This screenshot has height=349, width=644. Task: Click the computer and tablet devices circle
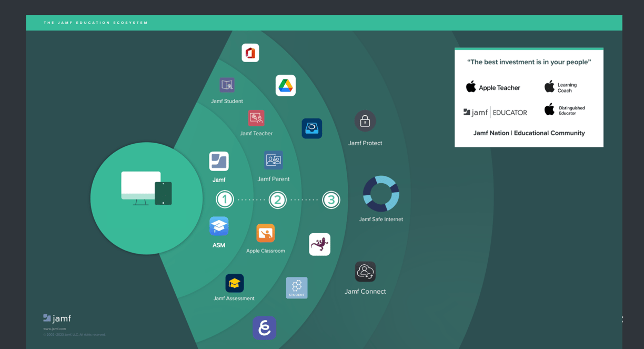click(146, 198)
